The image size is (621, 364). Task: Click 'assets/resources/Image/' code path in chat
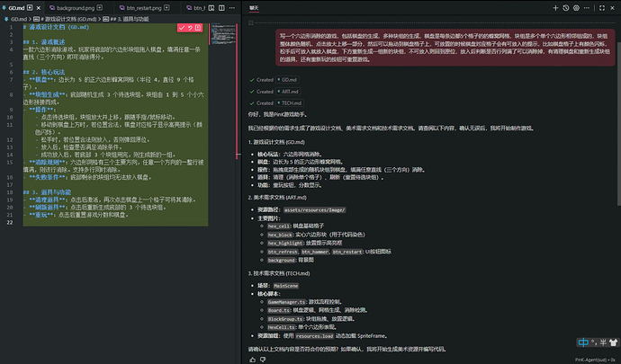[314, 209]
